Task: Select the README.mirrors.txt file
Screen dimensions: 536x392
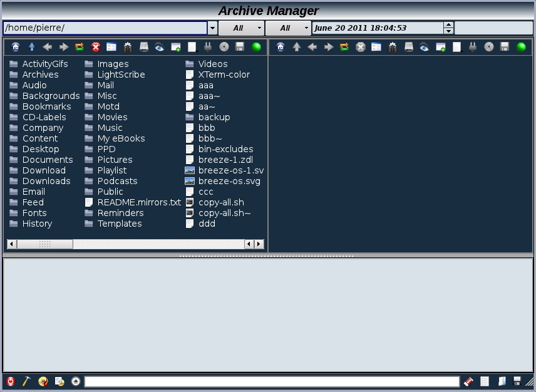Action: point(138,202)
